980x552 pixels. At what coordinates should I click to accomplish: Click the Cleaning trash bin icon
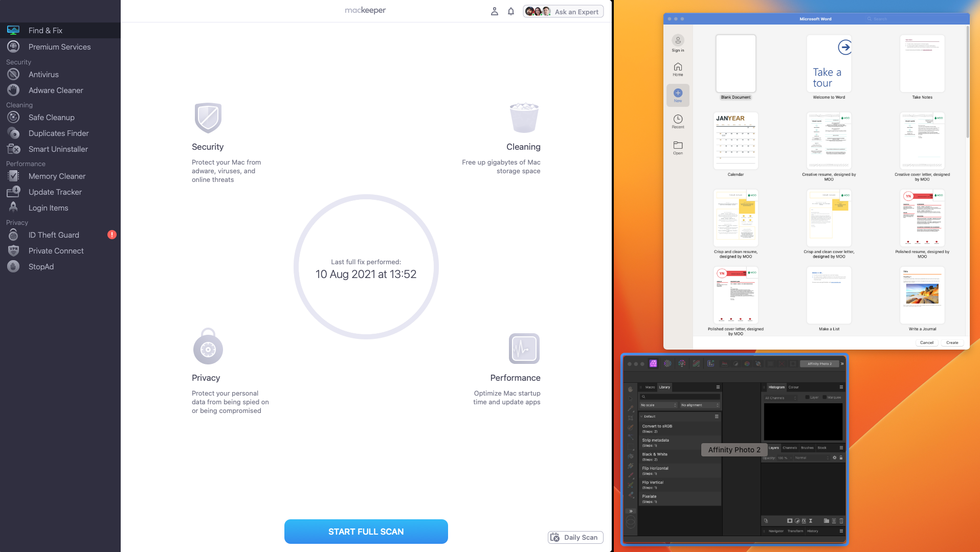(524, 118)
